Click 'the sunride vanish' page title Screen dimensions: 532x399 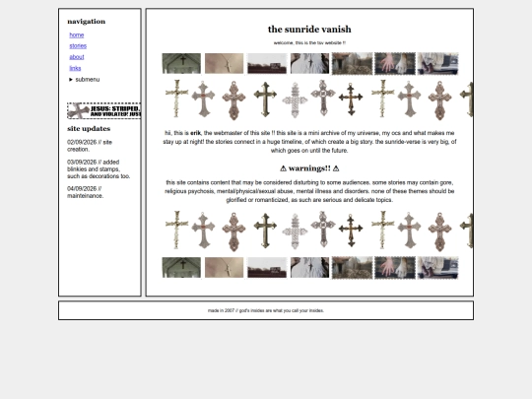point(309,30)
